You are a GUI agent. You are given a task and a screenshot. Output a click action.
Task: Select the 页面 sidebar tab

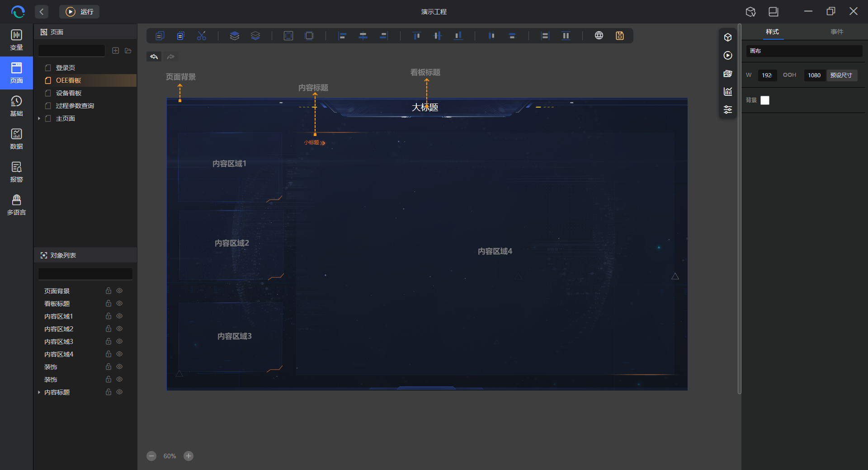[17, 73]
